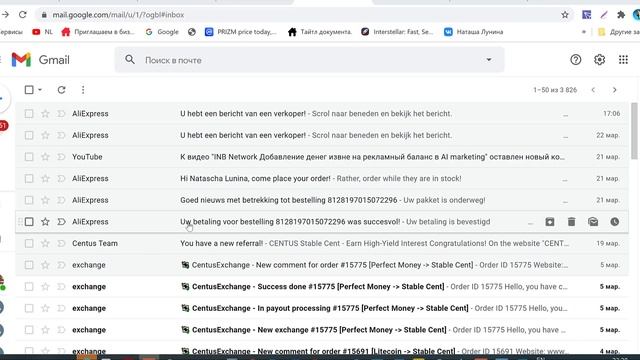
Task: Refresh the inbox message list
Action: click(x=61, y=90)
